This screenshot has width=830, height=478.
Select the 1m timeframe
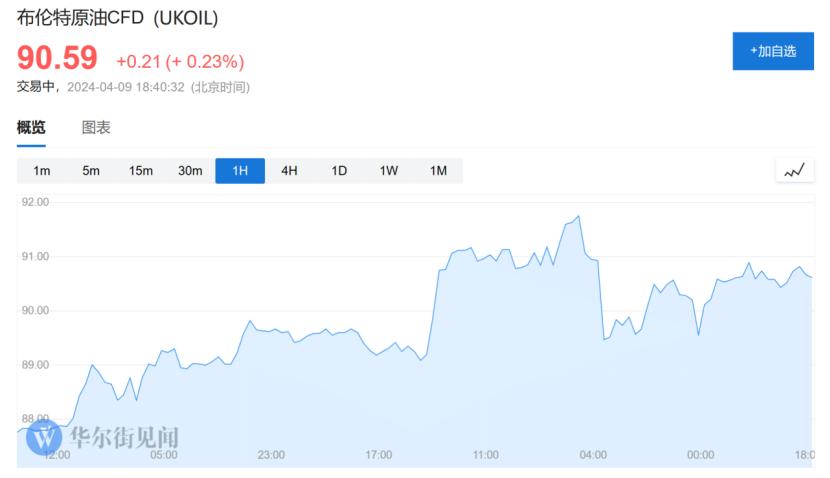click(42, 171)
